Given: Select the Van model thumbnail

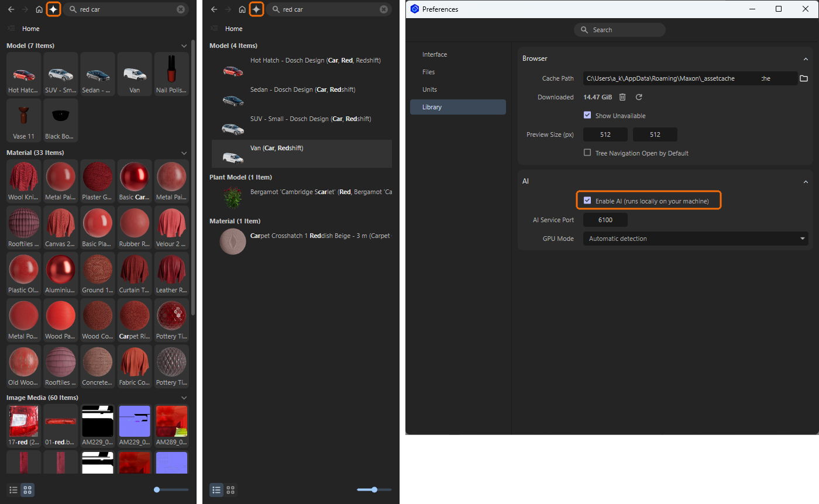Looking at the screenshot, I should [134, 74].
